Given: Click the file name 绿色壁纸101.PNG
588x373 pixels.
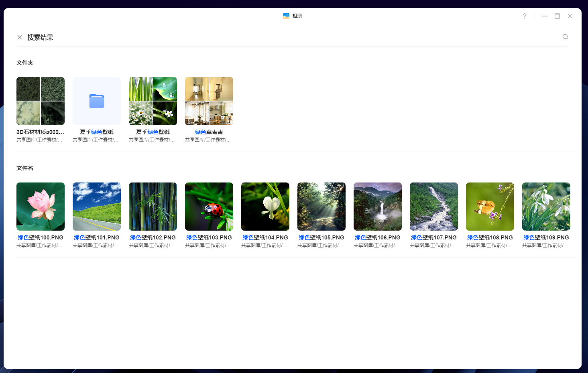Looking at the screenshot, I should (x=97, y=237).
